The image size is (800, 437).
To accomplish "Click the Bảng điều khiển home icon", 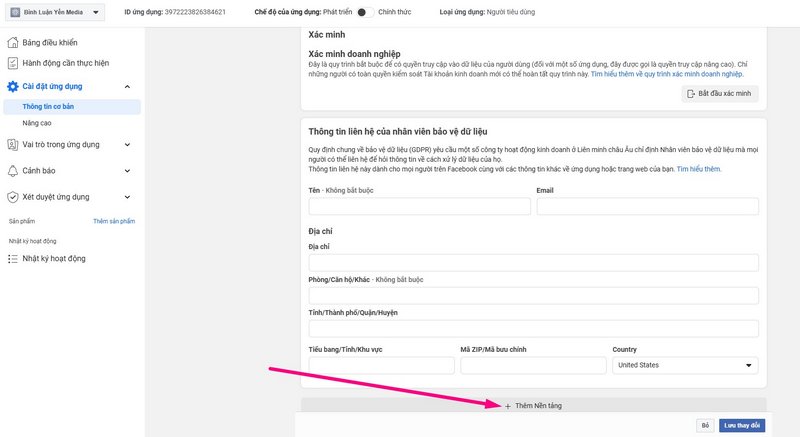I will 13,42.
